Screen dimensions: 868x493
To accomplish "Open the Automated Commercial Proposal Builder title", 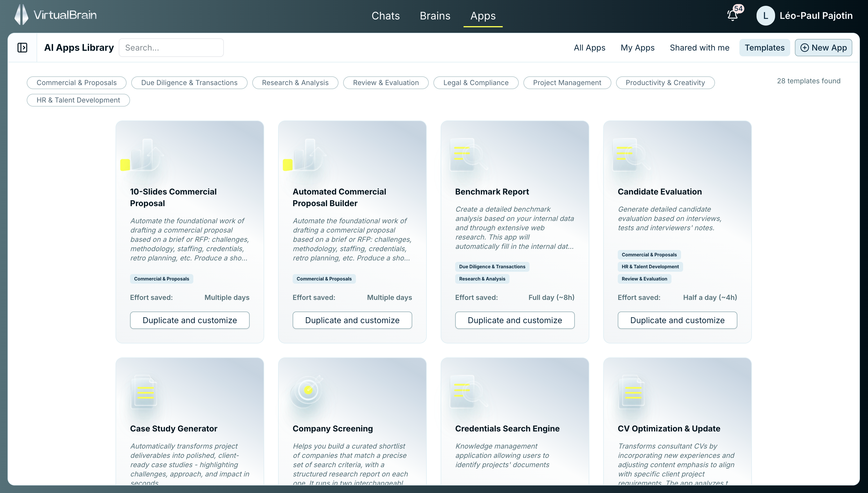I will pos(339,197).
